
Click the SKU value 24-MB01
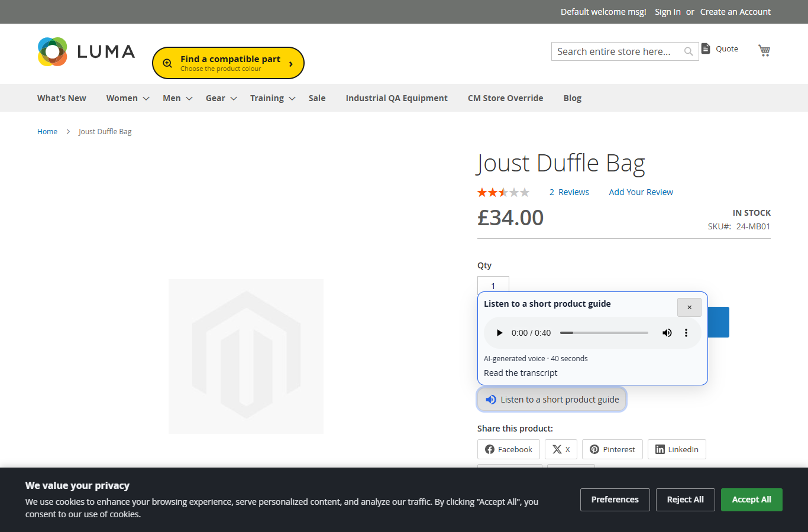coord(753,226)
